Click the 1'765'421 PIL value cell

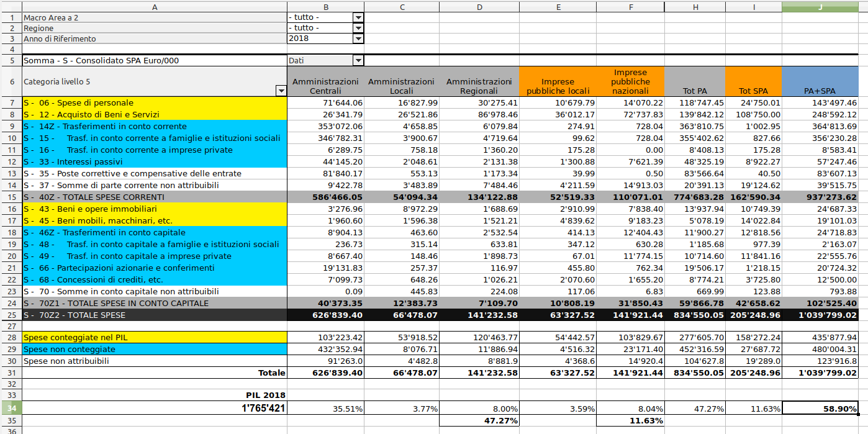155,408
